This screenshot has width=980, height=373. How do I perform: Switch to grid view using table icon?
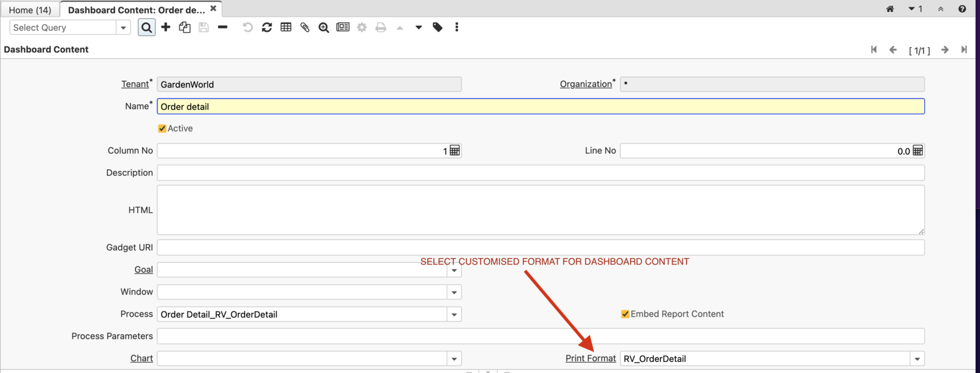tap(286, 28)
